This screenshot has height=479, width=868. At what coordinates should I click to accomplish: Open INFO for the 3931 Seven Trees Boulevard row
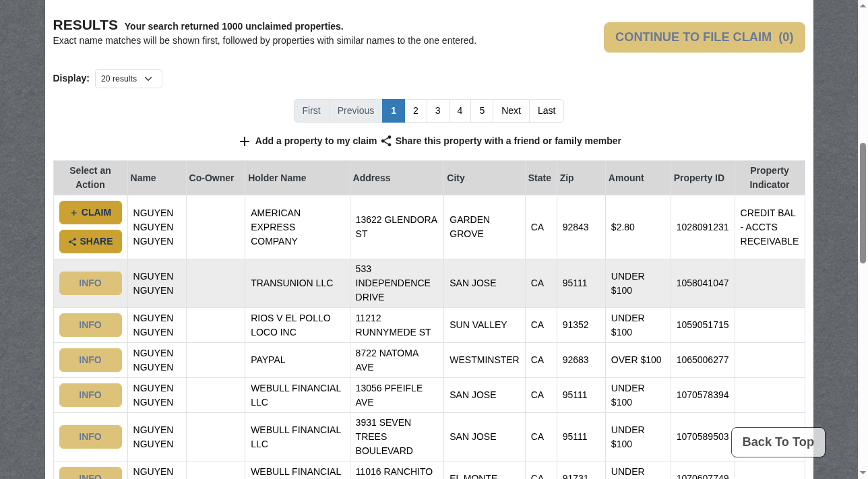(90, 437)
